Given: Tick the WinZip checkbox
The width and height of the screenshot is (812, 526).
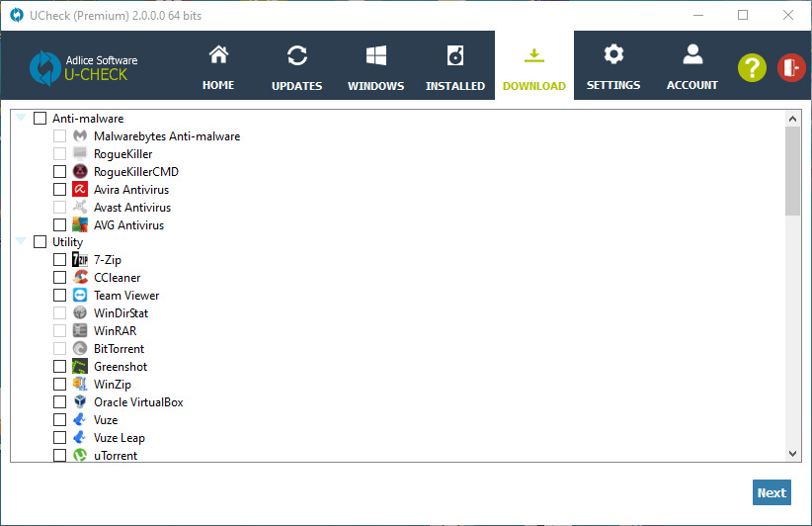Looking at the screenshot, I should [60, 385].
